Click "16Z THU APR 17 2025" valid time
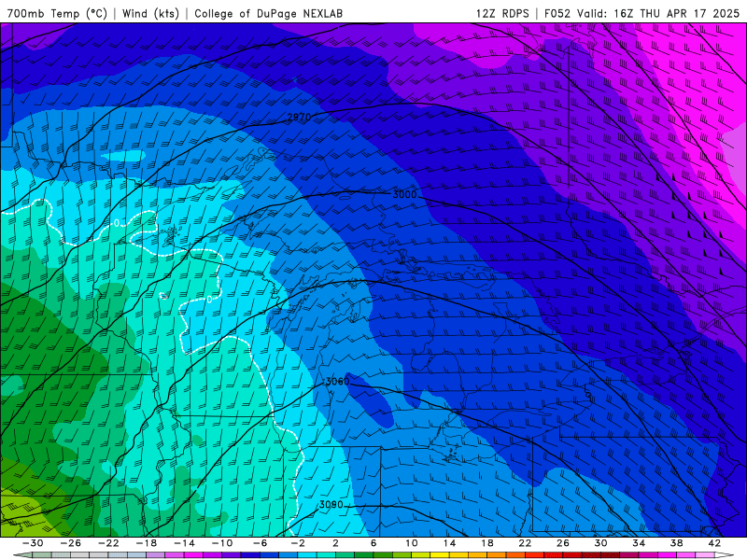The width and height of the screenshot is (747, 560). [x=676, y=13]
